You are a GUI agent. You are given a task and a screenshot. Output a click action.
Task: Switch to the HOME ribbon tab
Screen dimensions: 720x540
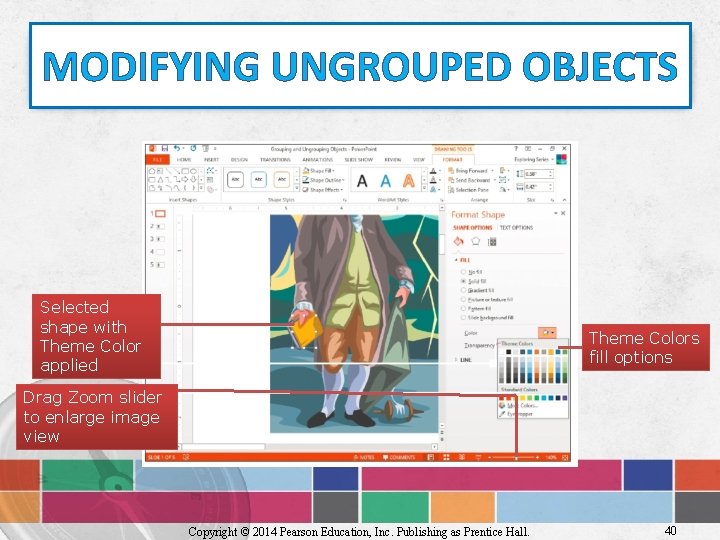pos(184,159)
